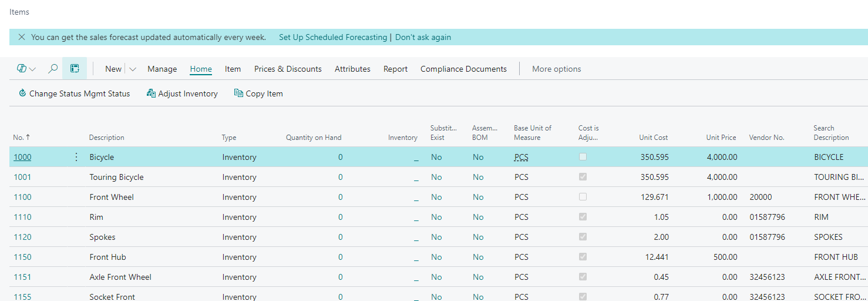
Task: Click the Copy Item action
Action: pyautogui.click(x=258, y=93)
